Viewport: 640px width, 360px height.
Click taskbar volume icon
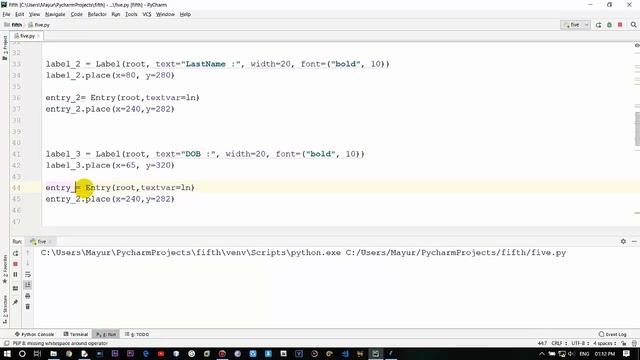tap(571, 353)
